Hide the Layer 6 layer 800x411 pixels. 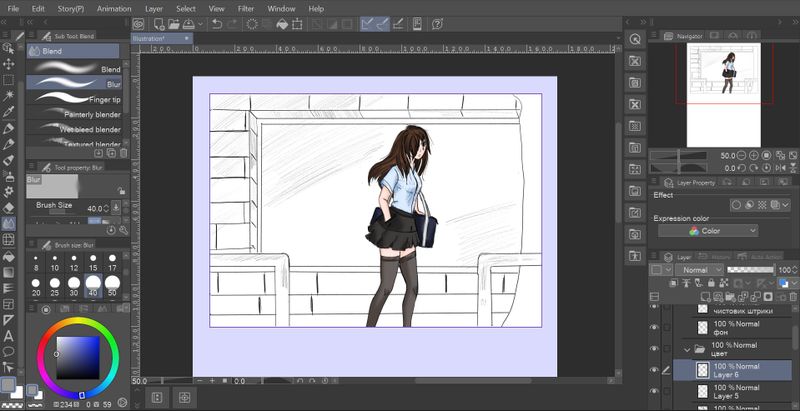pyautogui.click(x=654, y=370)
